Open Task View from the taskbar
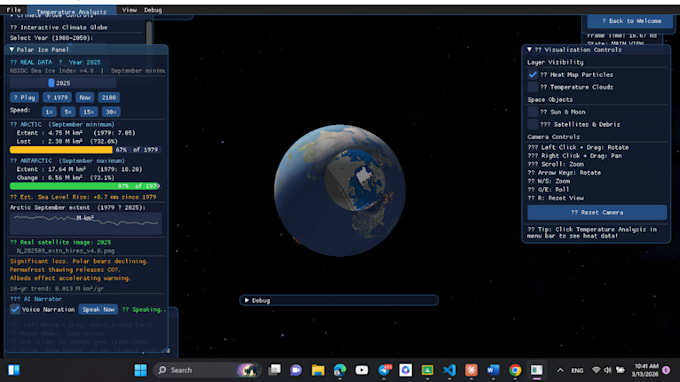Screen dimensions: 680x382 (x=274, y=370)
